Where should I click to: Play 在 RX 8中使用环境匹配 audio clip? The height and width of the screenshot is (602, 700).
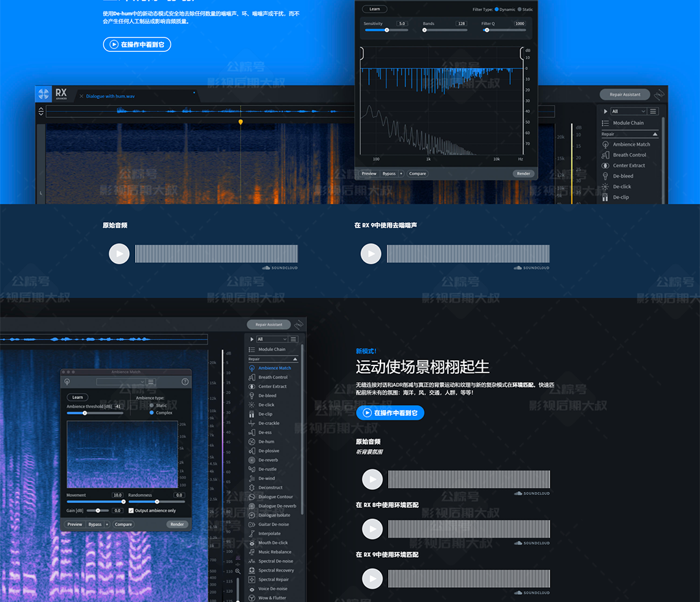click(x=372, y=529)
